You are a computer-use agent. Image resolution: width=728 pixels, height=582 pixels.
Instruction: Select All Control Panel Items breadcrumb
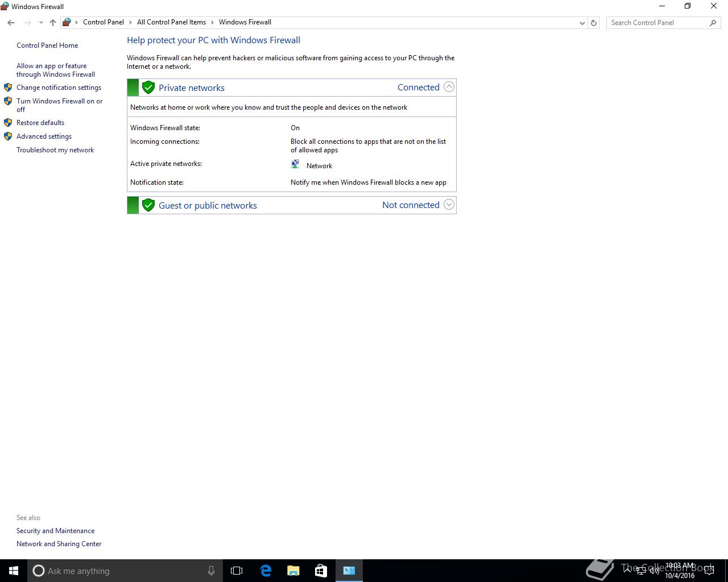[x=171, y=22]
